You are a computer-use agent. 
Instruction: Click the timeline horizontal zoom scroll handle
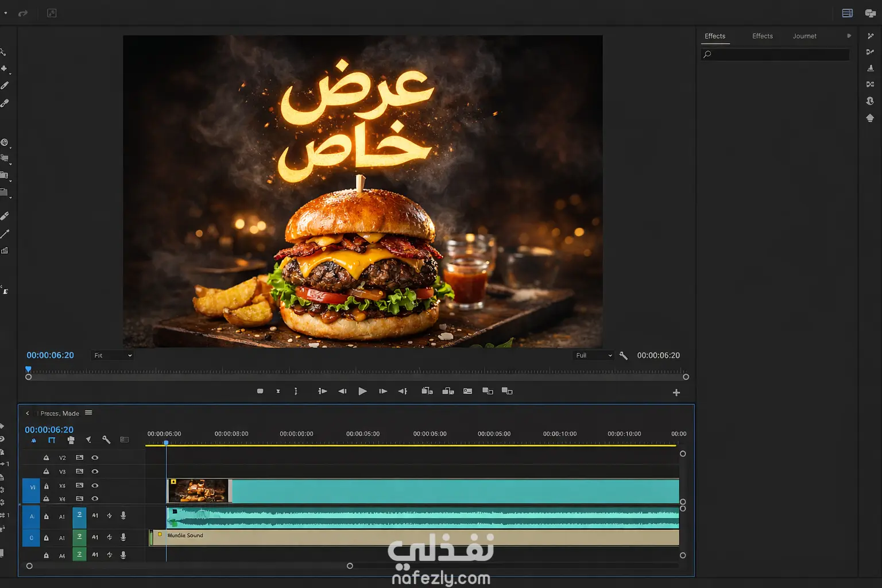pos(350,566)
